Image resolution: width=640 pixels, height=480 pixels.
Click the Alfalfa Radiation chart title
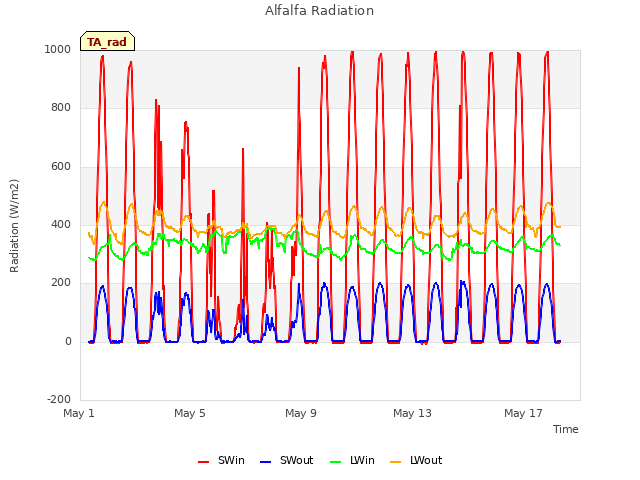pos(319,11)
